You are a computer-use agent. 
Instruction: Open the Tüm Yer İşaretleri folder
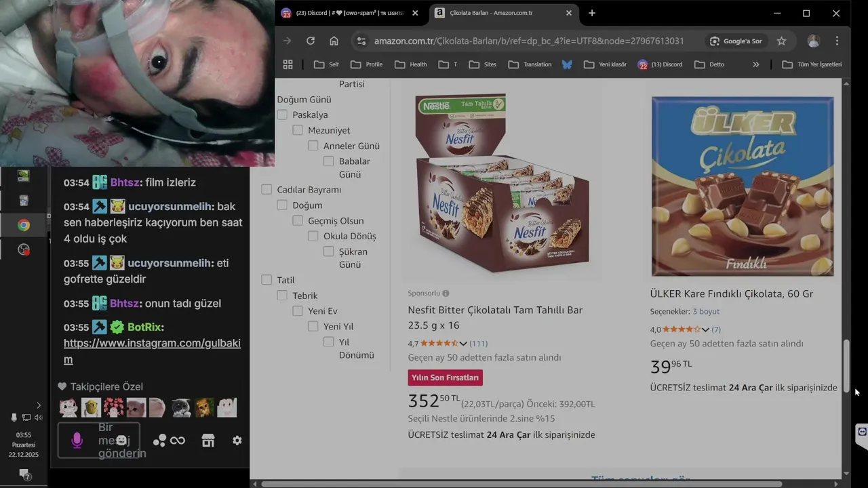[812, 64]
